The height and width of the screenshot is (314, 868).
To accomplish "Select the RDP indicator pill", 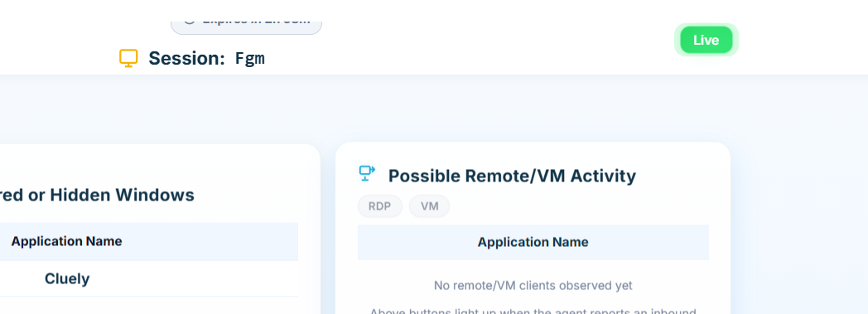I will tap(379, 206).
